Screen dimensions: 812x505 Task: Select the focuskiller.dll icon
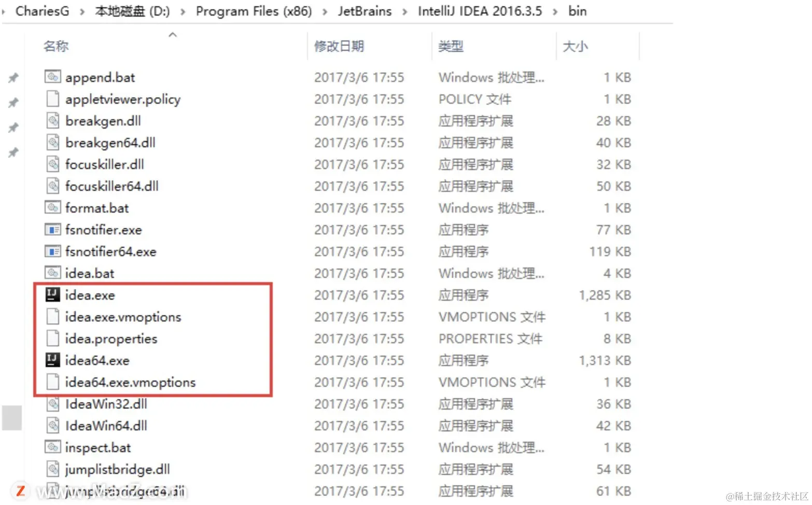(x=52, y=164)
